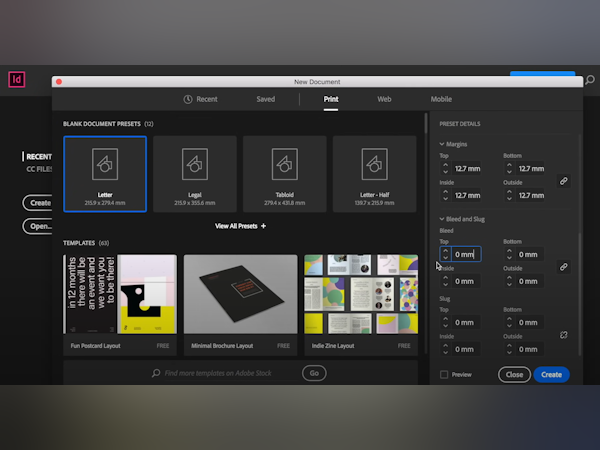
Task: Click the Bleed Inside 0 mm field
Action: click(466, 281)
